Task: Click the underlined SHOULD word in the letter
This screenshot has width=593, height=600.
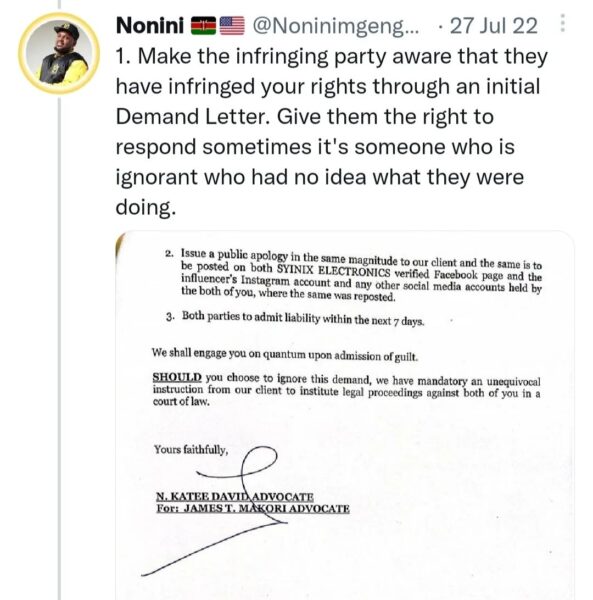Action: 177,377
